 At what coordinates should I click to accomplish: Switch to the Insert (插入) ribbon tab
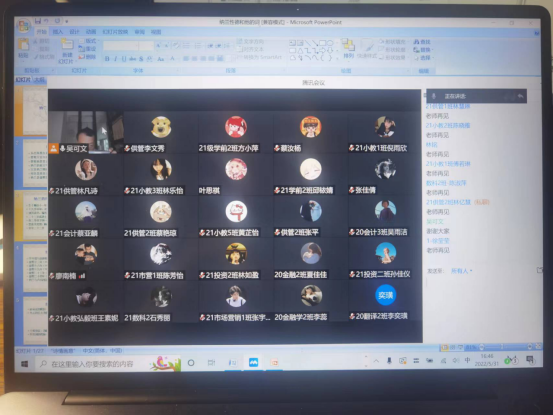pos(57,32)
